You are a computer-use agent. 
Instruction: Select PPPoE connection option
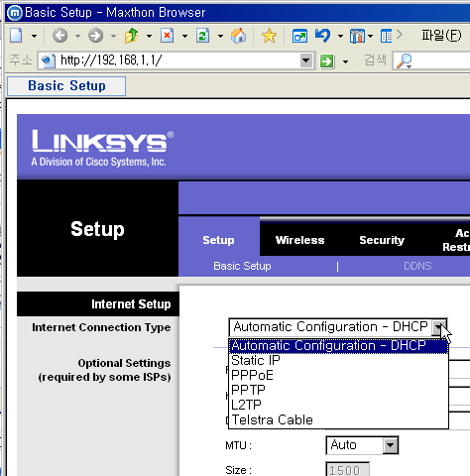(338, 375)
